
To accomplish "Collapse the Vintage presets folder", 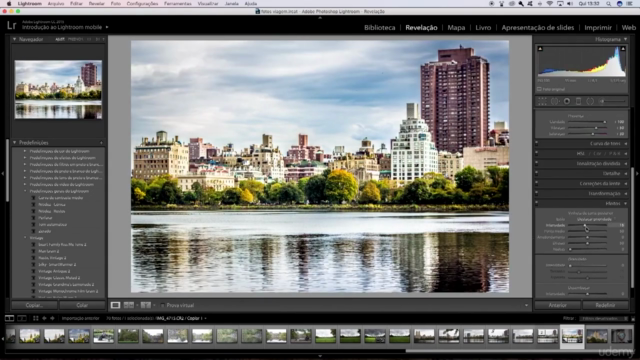I will 25,238.
